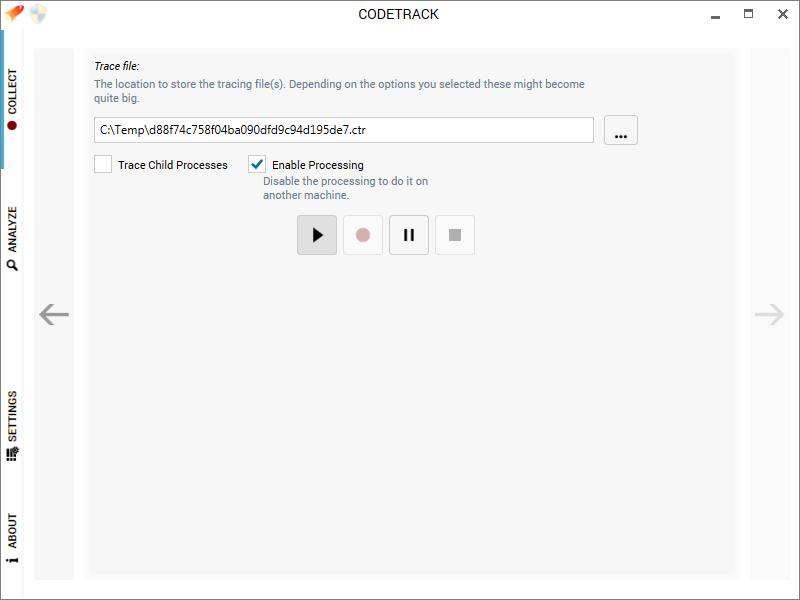Uncheck the Enable Processing checkbox

click(257, 164)
